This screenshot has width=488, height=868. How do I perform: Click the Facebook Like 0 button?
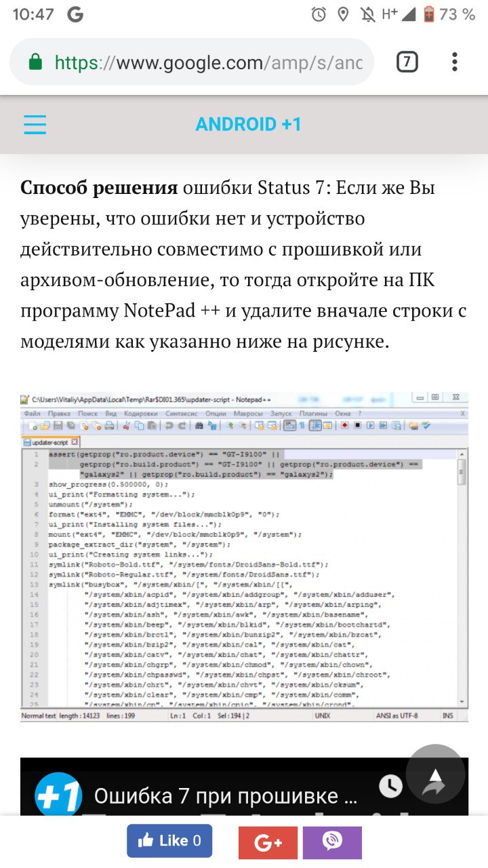click(169, 841)
